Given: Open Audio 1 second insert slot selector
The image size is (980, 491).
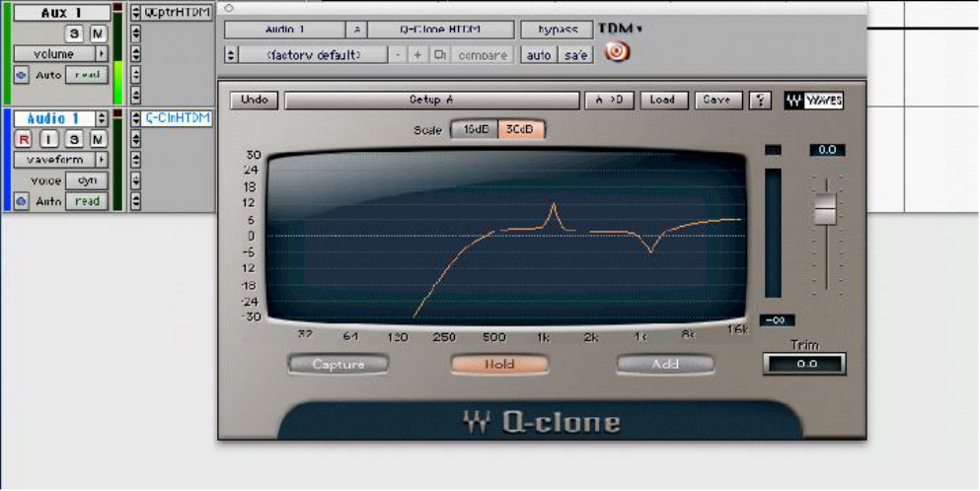Looking at the screenshot, I should coord(135,139).
